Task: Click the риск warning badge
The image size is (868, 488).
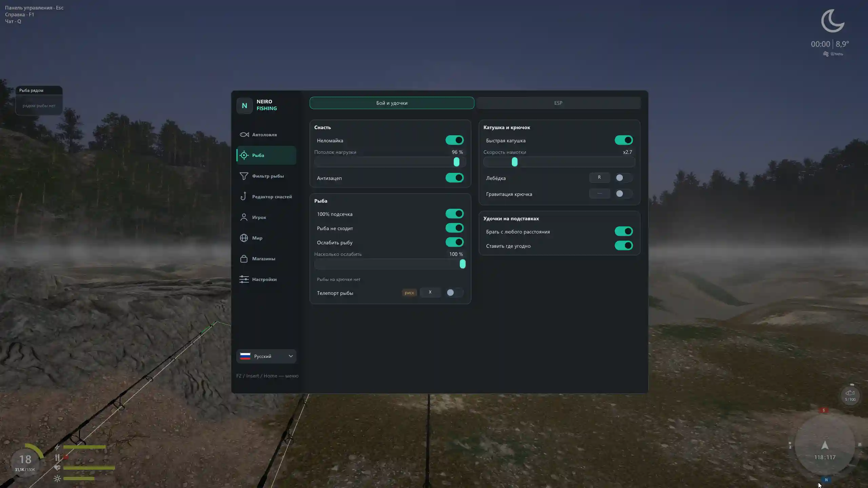Action: tap(409, 293)
